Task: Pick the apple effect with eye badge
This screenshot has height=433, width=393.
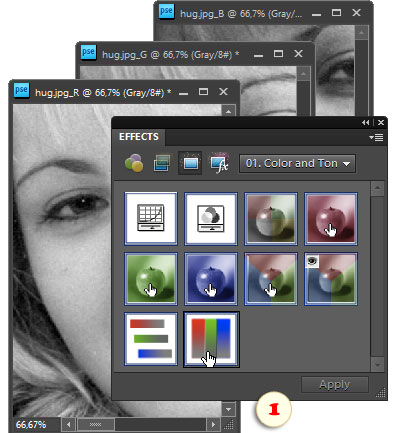Action: tap(331, 279)
